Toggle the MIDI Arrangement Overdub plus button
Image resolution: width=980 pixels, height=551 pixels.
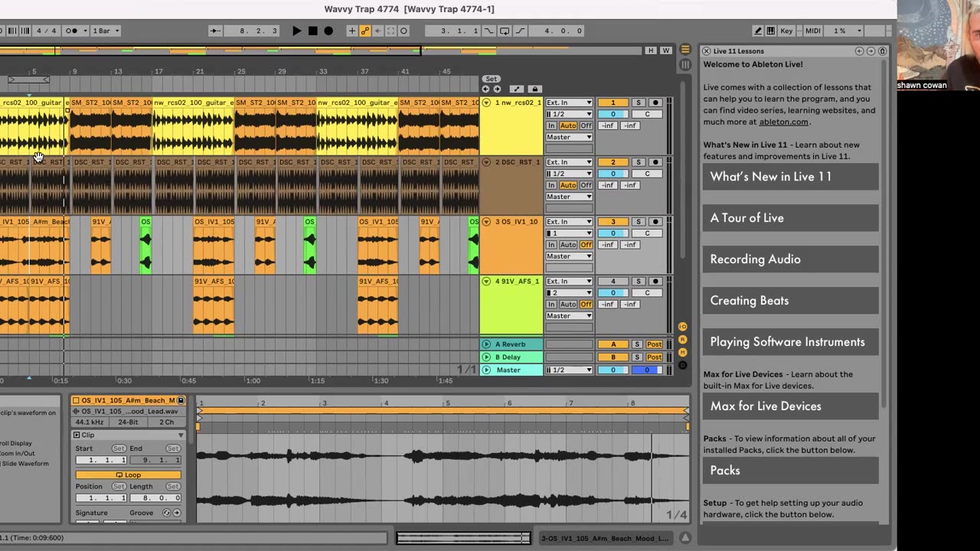click(352, 31)
